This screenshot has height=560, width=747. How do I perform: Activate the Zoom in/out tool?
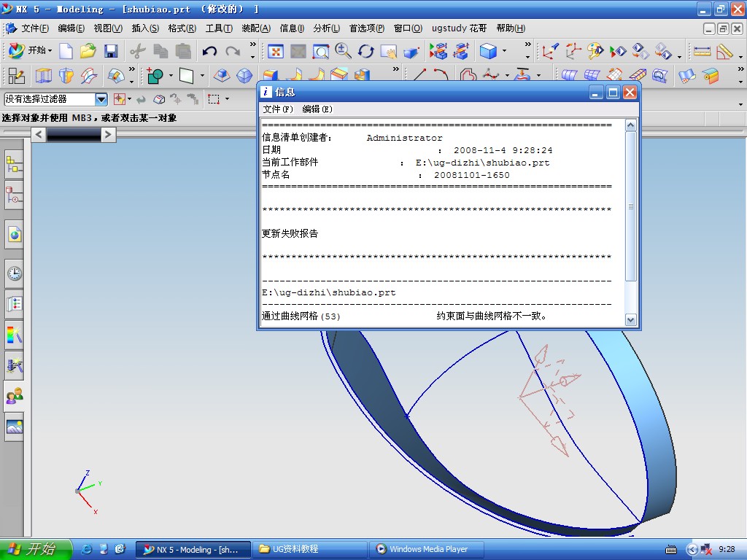pyautogui.click(x=343, y=50)
